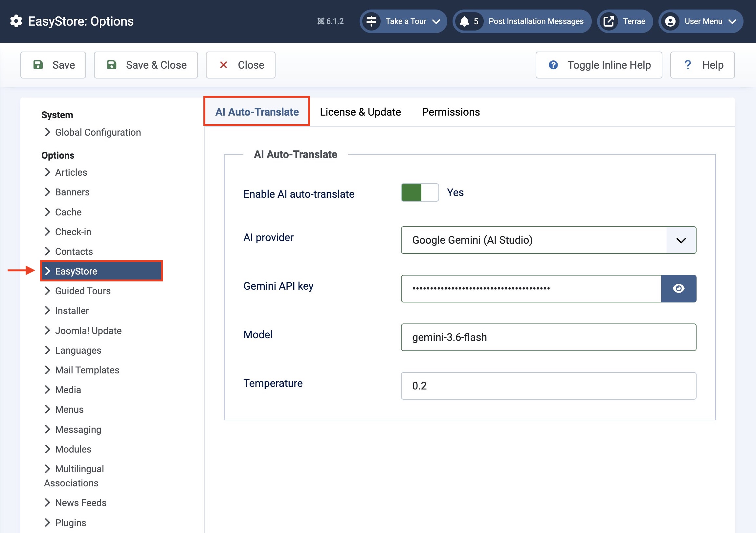
Task: Click the Close button in the toolbar
Action: [241, 65]
